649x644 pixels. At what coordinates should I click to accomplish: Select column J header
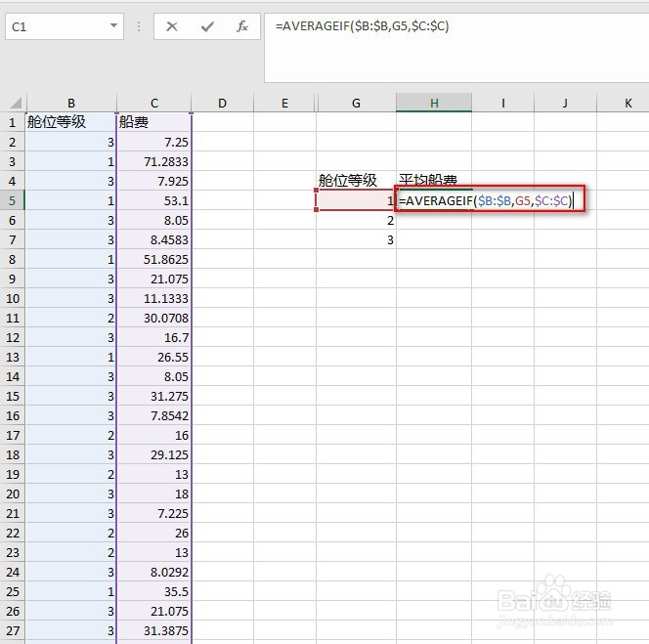pyautogui.click(x=565, y=103)
